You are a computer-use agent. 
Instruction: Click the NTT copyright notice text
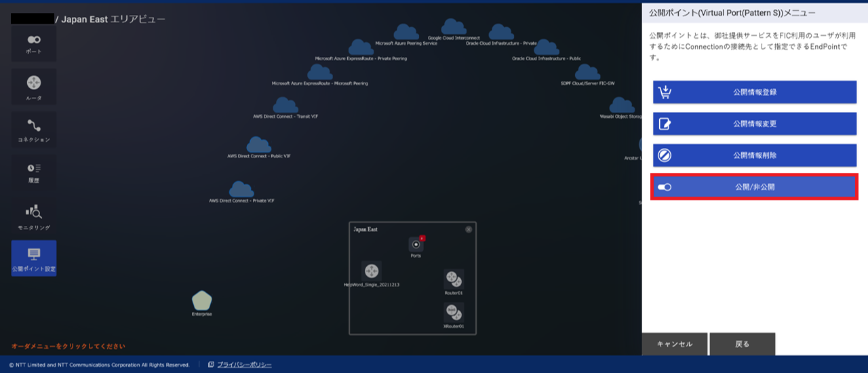pos(99,365)
